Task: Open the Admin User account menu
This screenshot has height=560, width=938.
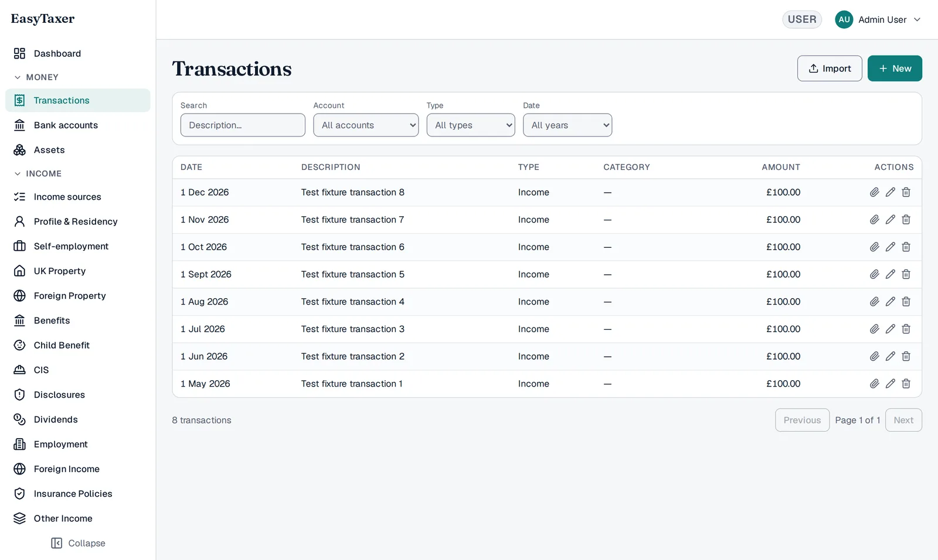Action: click(x=878, y=20)
